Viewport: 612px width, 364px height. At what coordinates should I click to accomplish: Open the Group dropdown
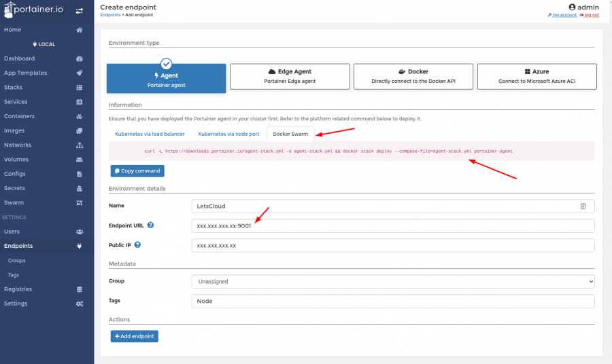tap(392, 281)
